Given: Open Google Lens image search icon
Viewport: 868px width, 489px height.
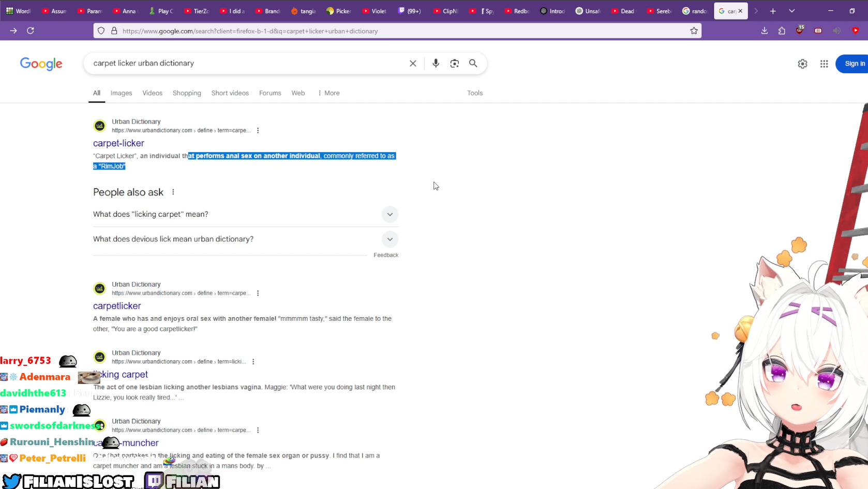Looking at the screenshot, I should pos(454,63).
